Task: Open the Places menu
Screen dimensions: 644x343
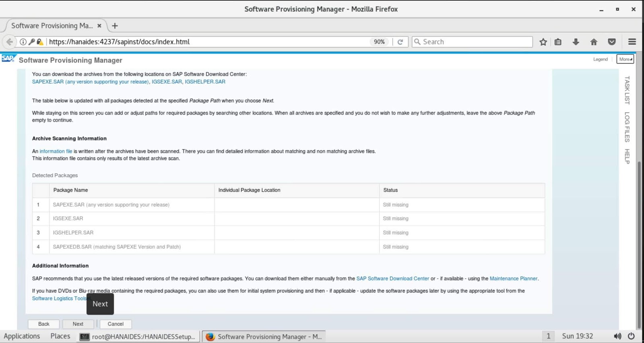Action: click(x=60, y=336)
